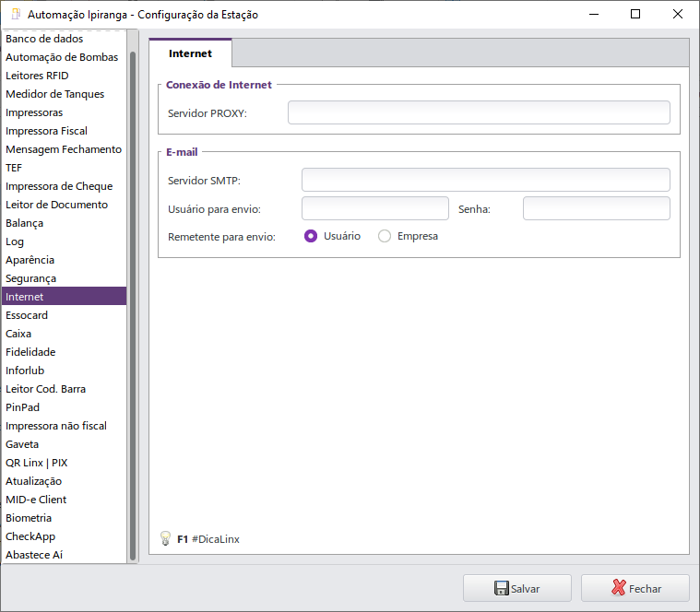Open Leitor Cod. Barra settings
The image size is (700, 612).
[x=64, y=389]
